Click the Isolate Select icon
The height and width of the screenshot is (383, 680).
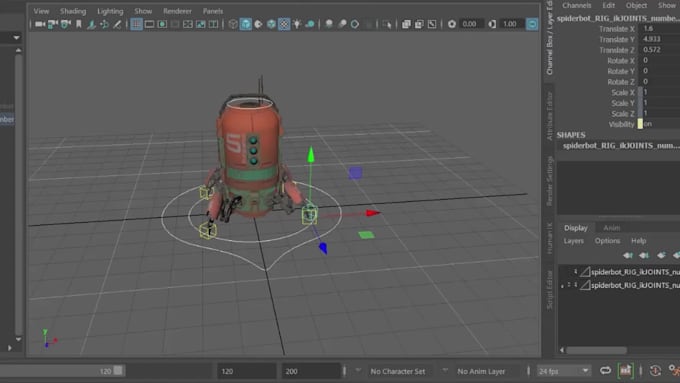pyautogui.click(x=387, y=24)
